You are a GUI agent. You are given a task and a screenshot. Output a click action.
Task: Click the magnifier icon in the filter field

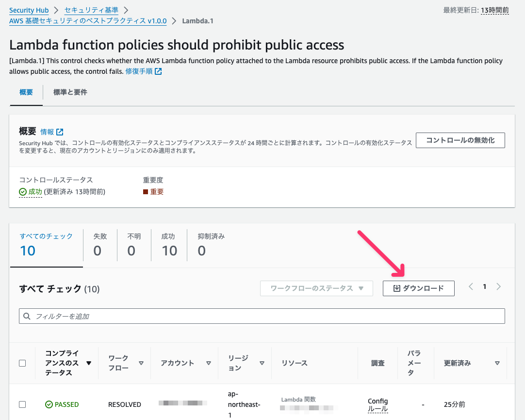(x=27, y=316)
